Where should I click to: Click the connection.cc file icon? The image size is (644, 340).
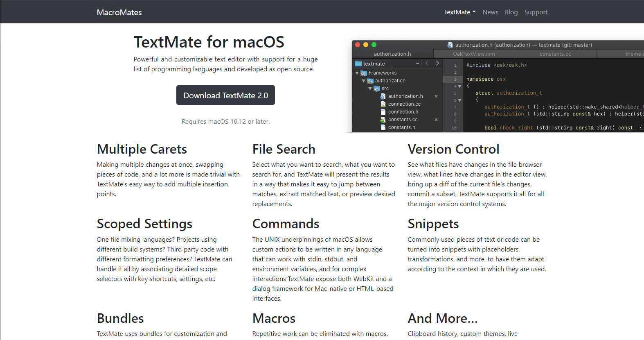coord(383,104)
